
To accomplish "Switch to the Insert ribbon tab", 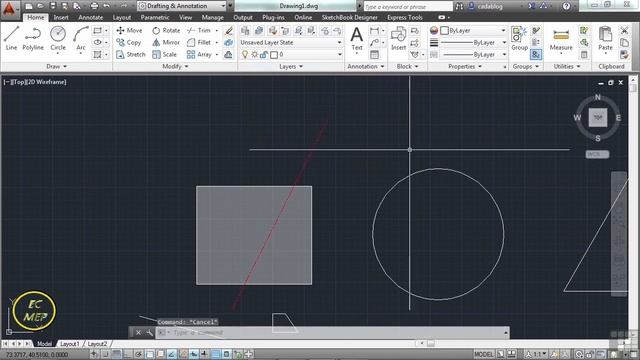I will coord(61,18).
